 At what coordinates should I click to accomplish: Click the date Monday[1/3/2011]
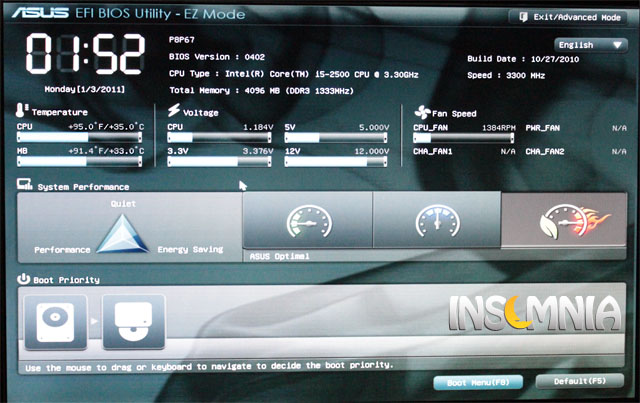tap(85, 89)
